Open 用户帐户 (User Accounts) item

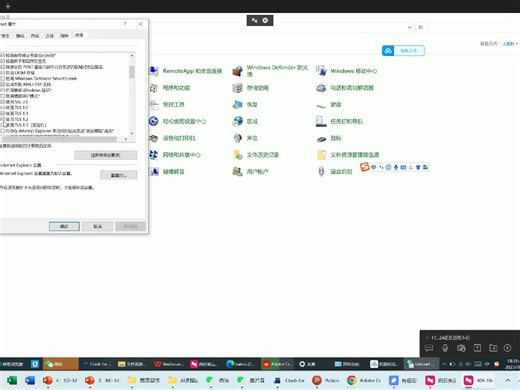250,172
